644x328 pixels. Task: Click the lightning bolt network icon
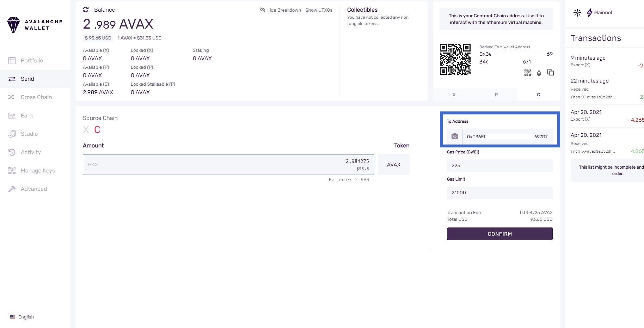point(589,13)
